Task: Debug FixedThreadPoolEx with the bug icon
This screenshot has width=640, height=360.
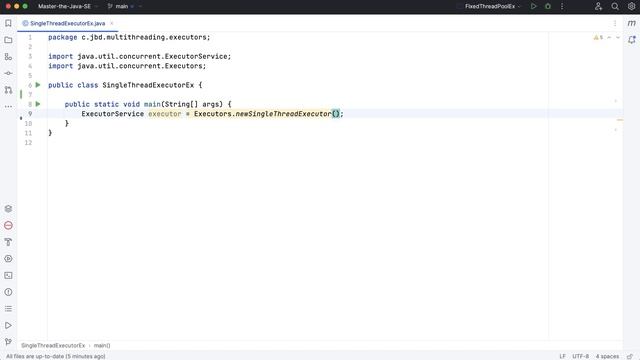Action: coord(548,6)
